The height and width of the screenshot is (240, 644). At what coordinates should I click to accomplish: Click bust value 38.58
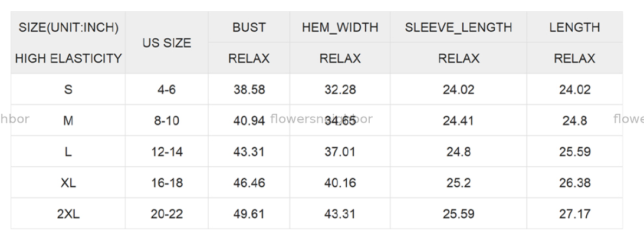(x=249, y=90)
